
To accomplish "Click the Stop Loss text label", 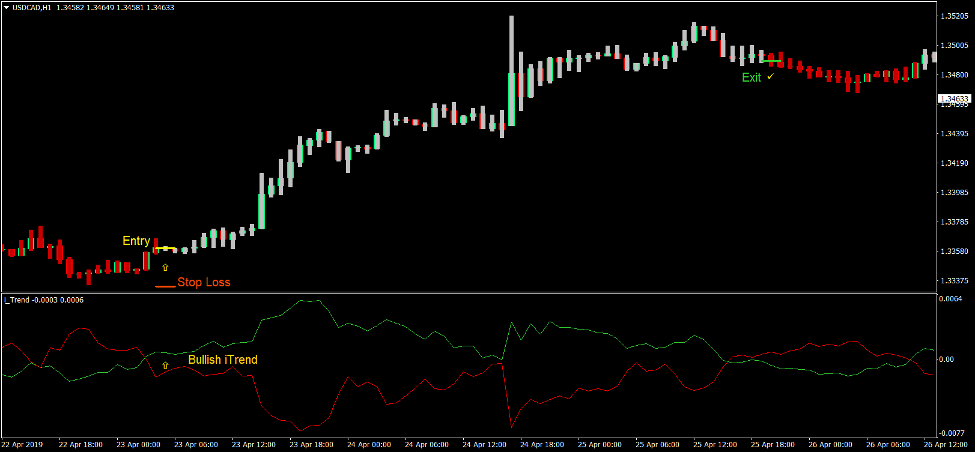I will tap(203, 283).
